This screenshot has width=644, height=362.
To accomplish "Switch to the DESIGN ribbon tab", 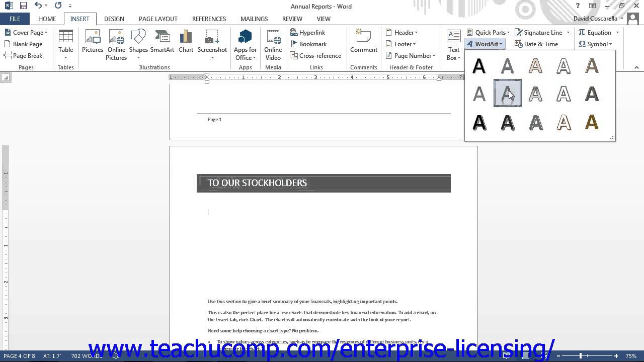I will [114, 19].
